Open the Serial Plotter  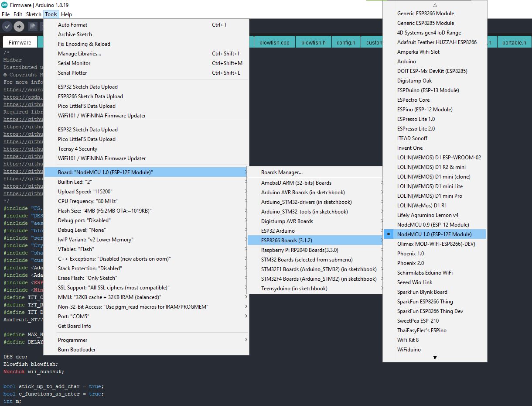coord(147,73)
